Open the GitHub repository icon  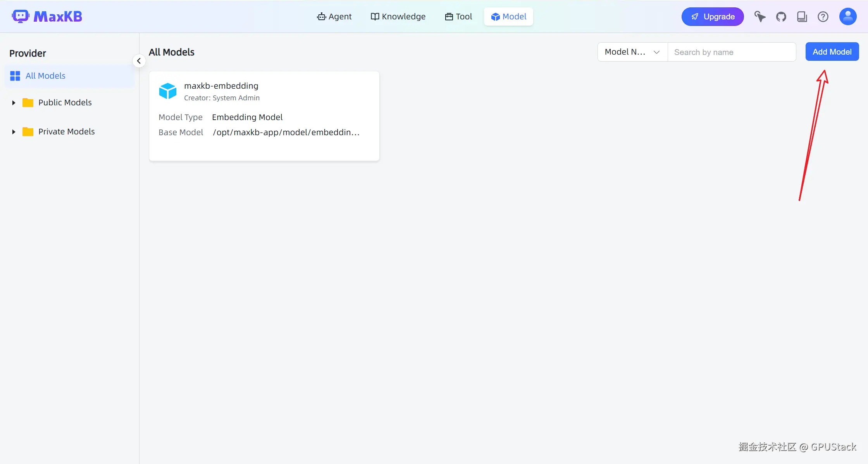[x=781, y=17]
